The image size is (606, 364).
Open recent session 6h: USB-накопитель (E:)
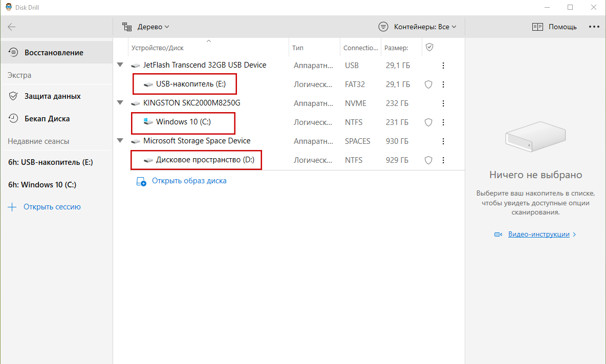(x=51, y=162)
